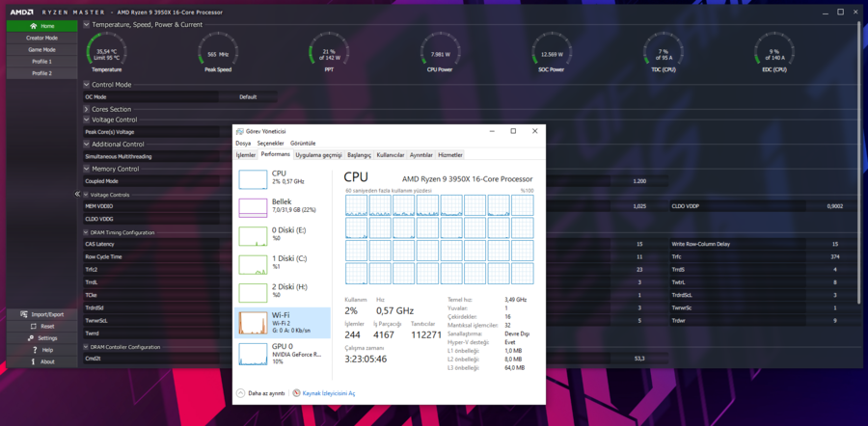Open the Help entry

click(x=42, y=350)
